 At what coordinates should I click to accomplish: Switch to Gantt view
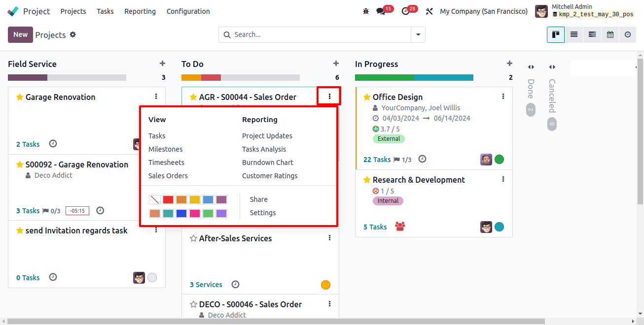pyautogui.click(x=592, y=34)
